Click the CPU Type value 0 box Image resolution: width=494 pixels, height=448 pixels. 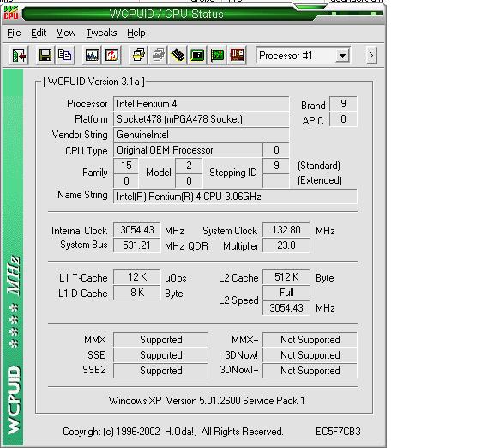pos(276,150)
